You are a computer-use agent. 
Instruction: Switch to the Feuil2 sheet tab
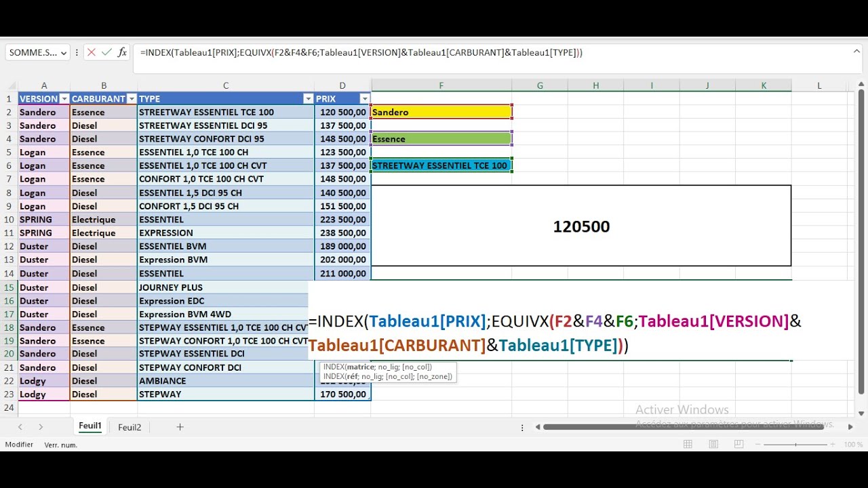tap(130, 427)
